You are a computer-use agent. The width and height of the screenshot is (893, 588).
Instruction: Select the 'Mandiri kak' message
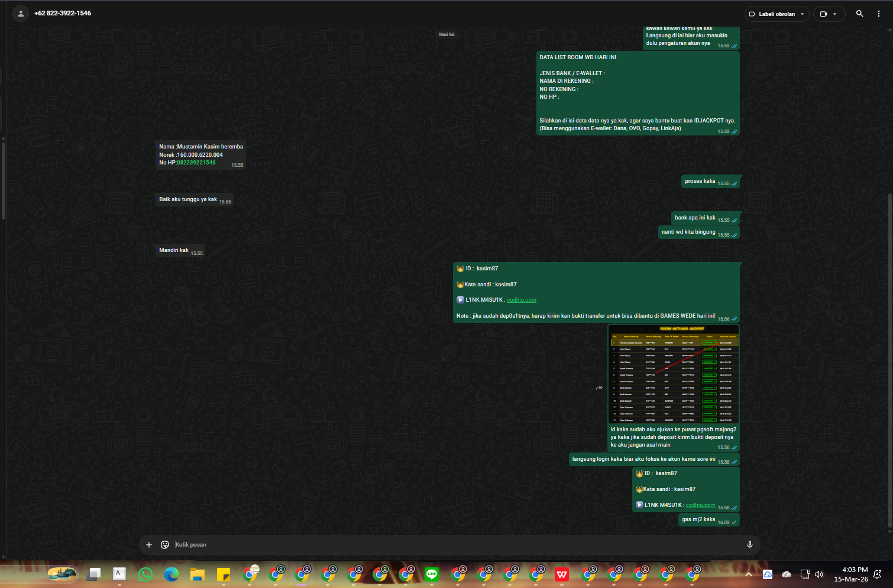(180, 251)
